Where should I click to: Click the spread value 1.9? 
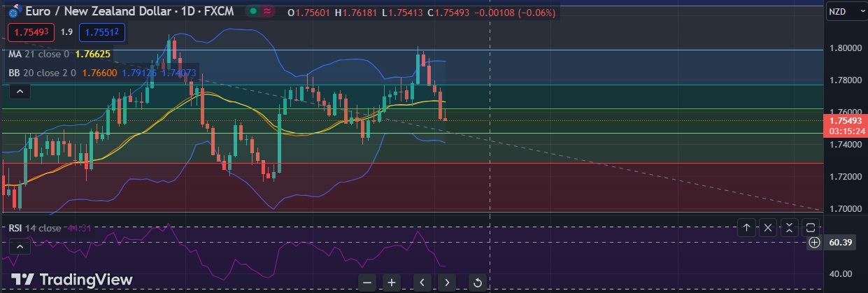pos(67,31)
